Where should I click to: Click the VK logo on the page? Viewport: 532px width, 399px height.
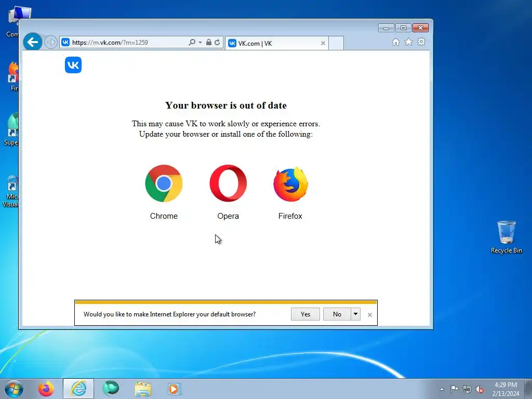(x=73, y=65)
